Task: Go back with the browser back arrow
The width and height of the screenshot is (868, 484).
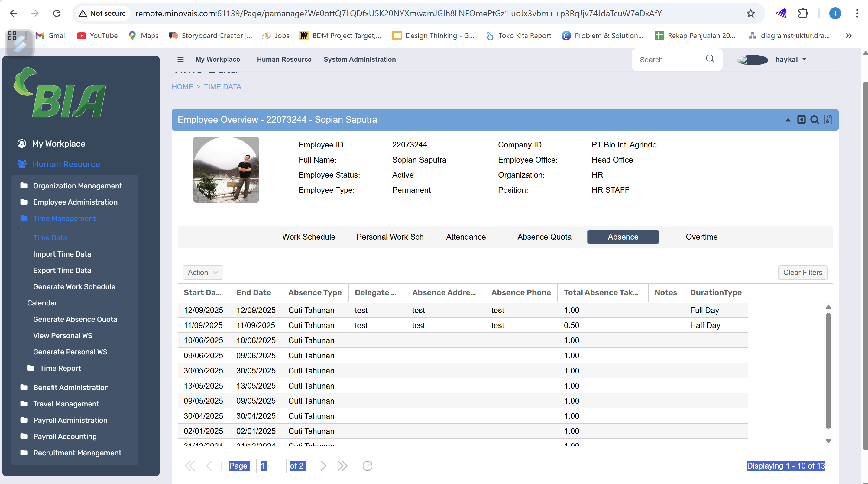Action: tap(13, 13)
